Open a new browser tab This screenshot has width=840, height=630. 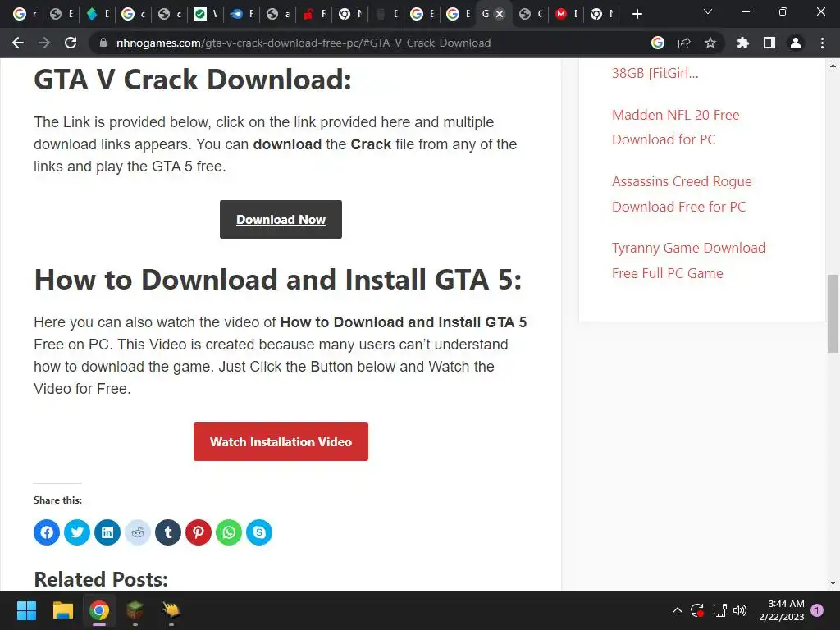point(637,14)
